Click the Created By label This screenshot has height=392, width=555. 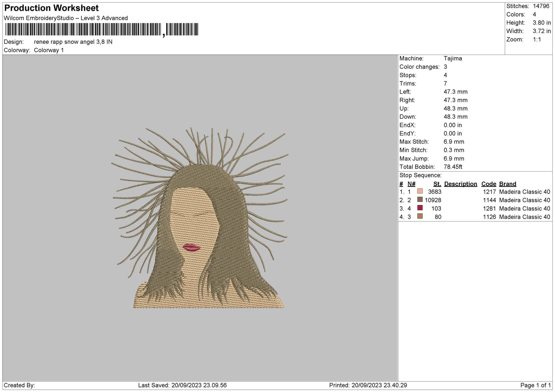[x=19, y=385]
